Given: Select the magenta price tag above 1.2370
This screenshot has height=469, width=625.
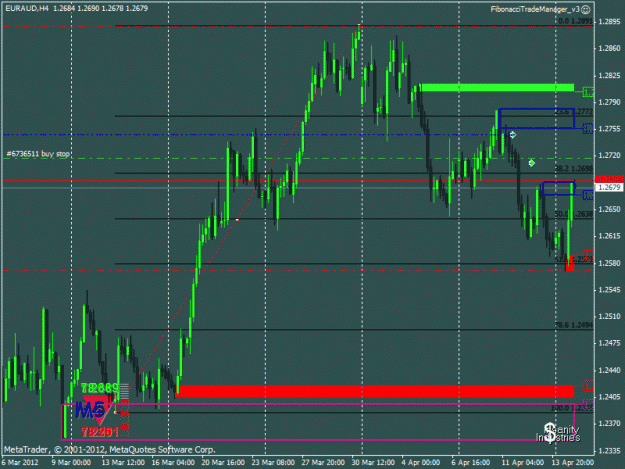Looking at the screenshot, I should click(x=588, y=404).
